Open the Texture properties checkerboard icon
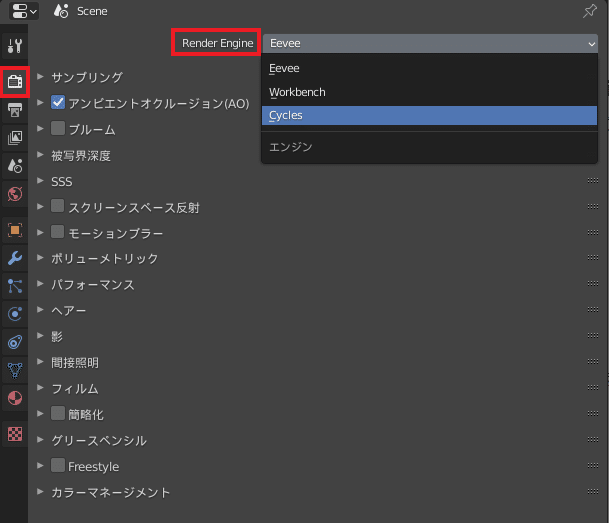This screenshot has width=609, height=523. click(x=15, y=434)
